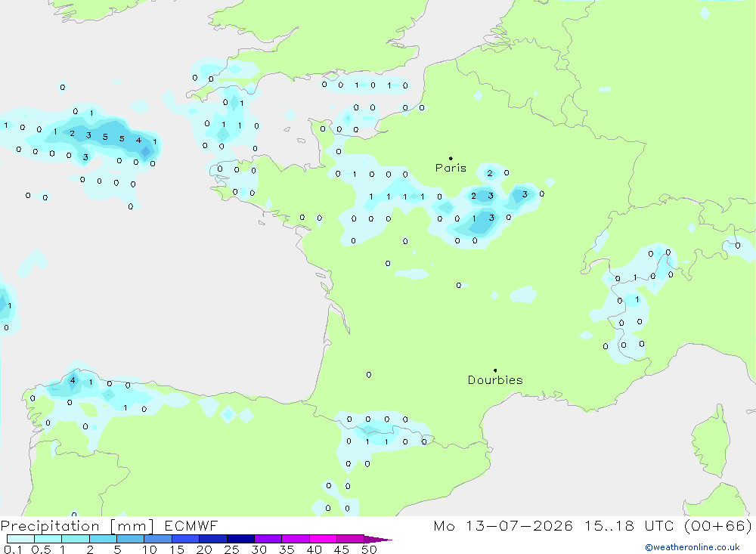Pick the dark navy legend swatch between 25 and 30

point(240,539)
